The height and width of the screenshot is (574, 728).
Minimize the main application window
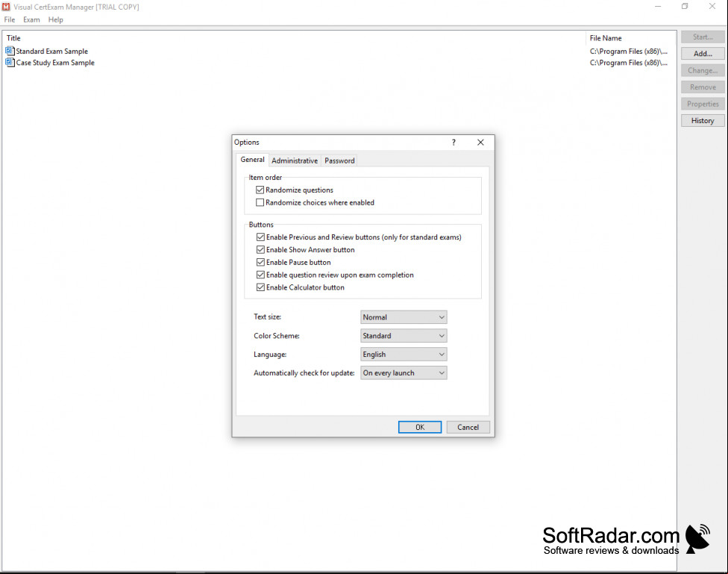coord(658,7)
